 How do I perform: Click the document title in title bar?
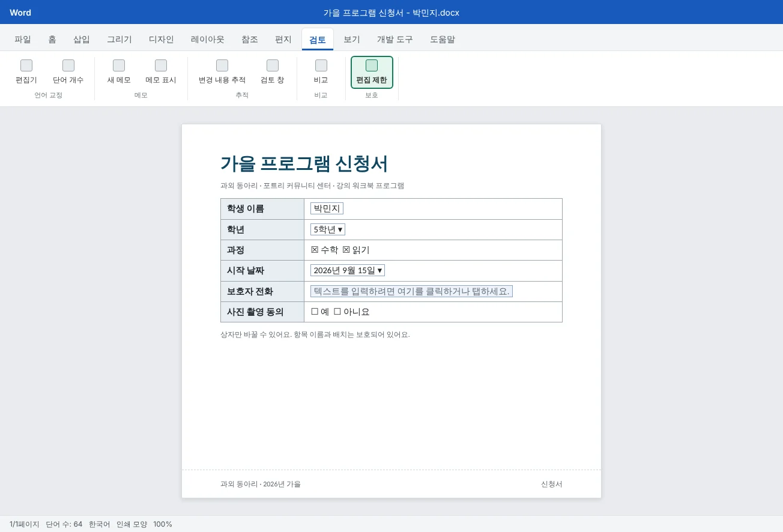(391, 13)
